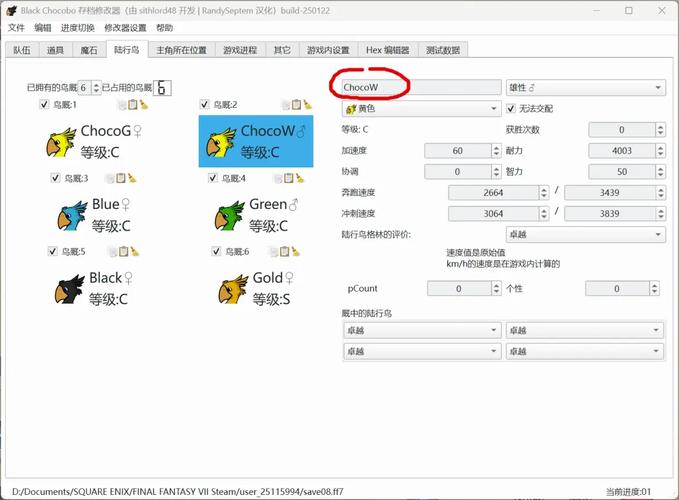Click the paste icon for stable 6
Image resolution: width=679 pixels, height=500 pixels.
[x=285, y=251]
